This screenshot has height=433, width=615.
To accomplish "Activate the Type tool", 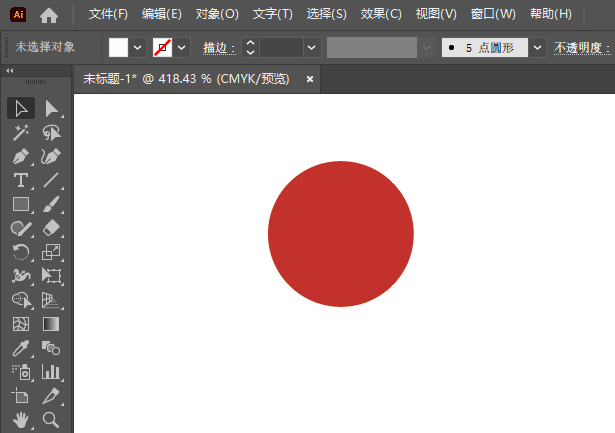I will coord(21,180).
